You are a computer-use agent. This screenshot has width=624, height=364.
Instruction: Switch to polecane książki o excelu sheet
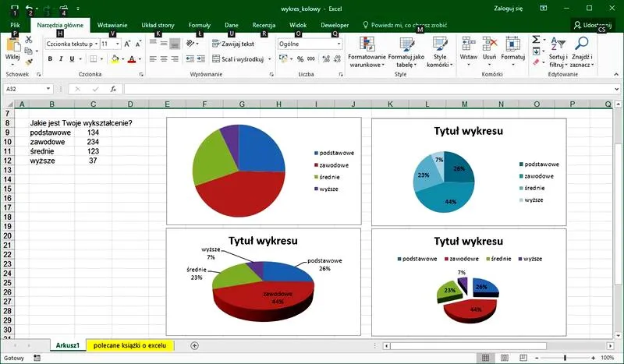click(x=129, y=345)
